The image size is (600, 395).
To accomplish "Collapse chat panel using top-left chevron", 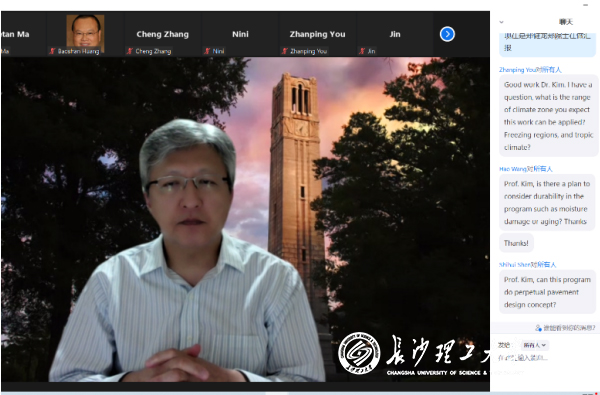I will pos(501,22).
